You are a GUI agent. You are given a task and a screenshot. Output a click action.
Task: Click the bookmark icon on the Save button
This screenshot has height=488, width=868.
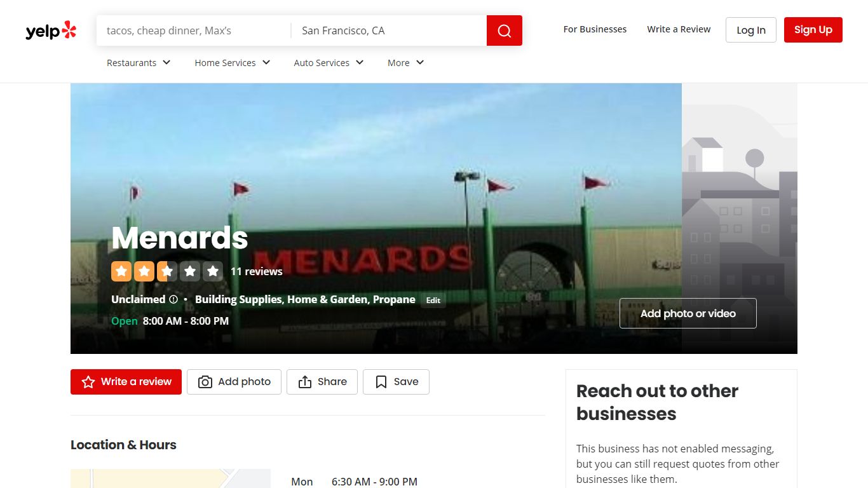(381, 382)
